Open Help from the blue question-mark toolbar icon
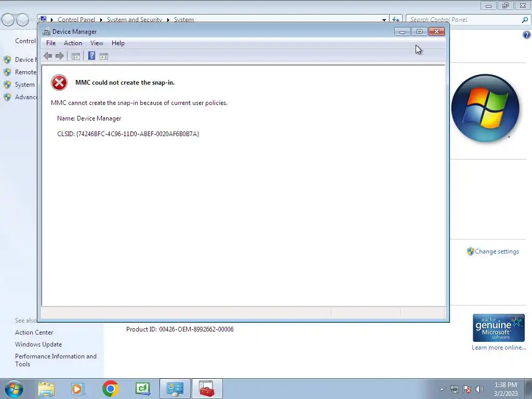The image size is (532, 399). pos(91,56)
